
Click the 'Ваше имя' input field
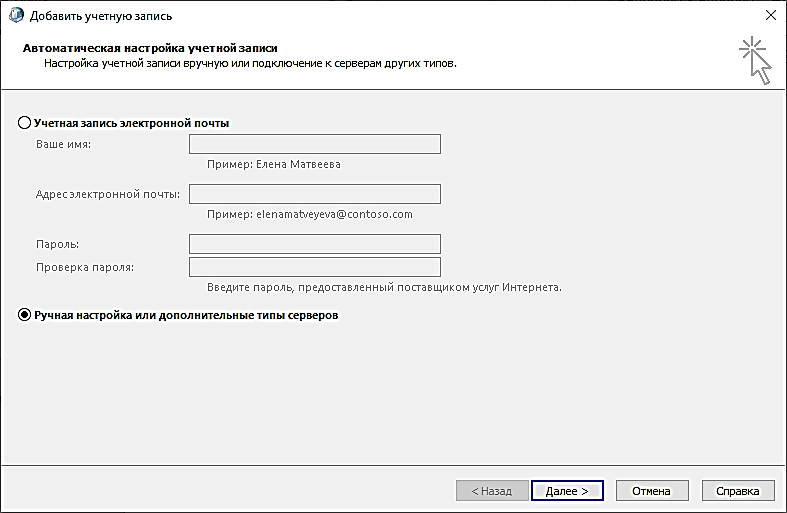click(315, 144)
